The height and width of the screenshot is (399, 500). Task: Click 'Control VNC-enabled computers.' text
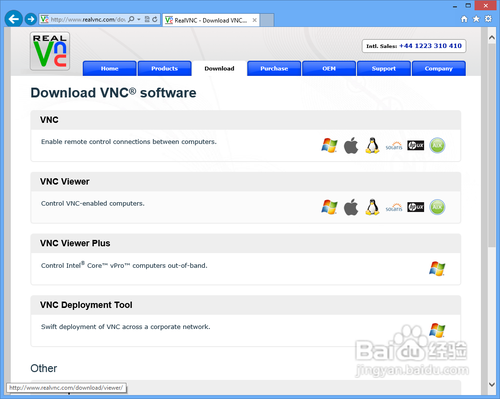[x=93, y=203]
